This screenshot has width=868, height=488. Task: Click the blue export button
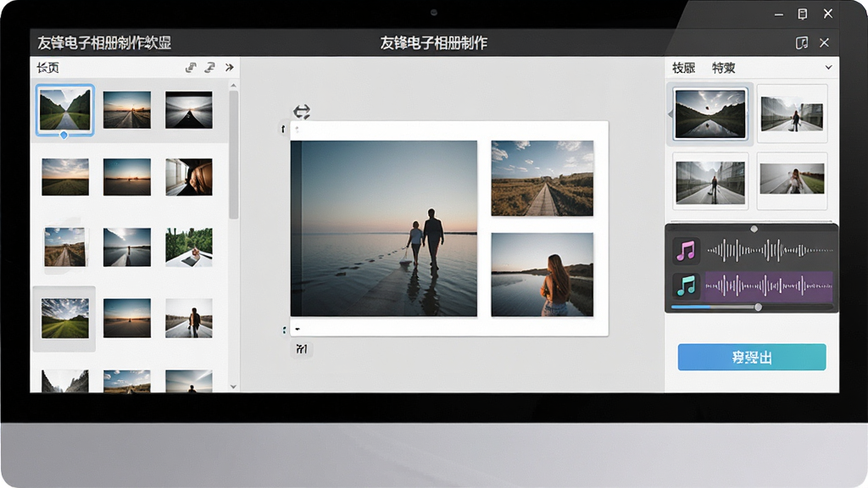point(752,357)
